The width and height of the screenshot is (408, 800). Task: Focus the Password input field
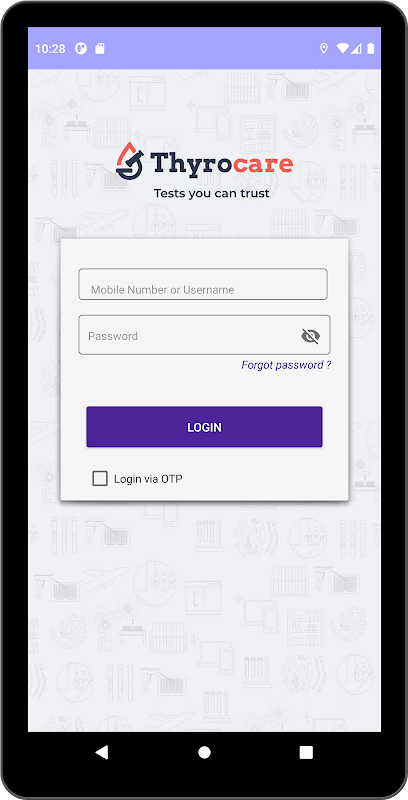(204, 335)
